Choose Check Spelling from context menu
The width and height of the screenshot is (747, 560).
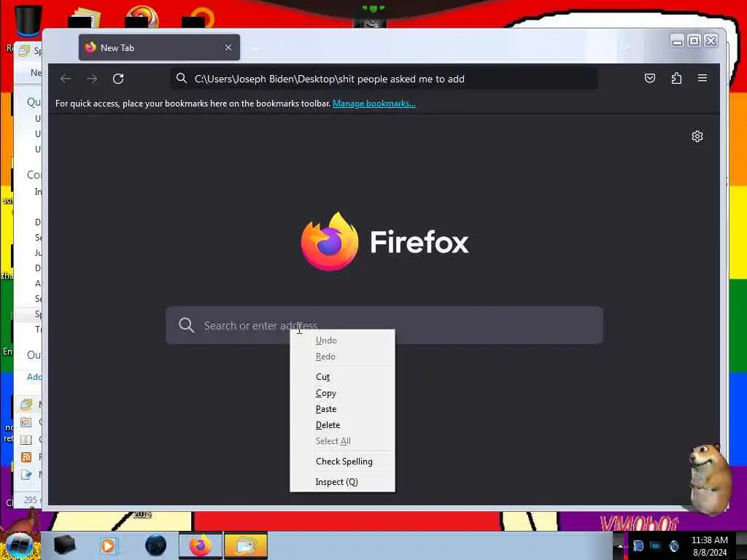(343, 462)
